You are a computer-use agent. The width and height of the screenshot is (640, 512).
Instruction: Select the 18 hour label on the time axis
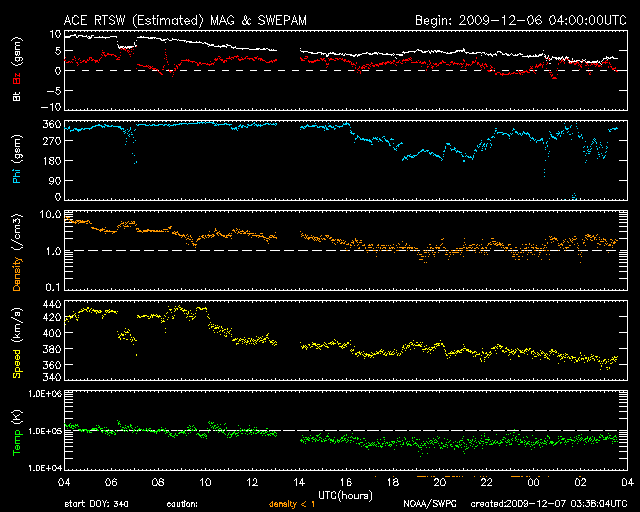tap(393, 483)
